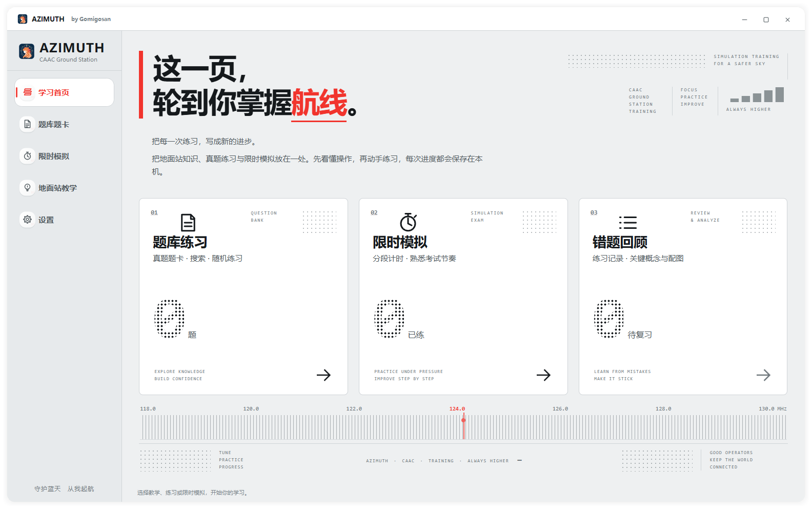
Task: Click the document icon on the 题库练习 card
Action: 188,223
